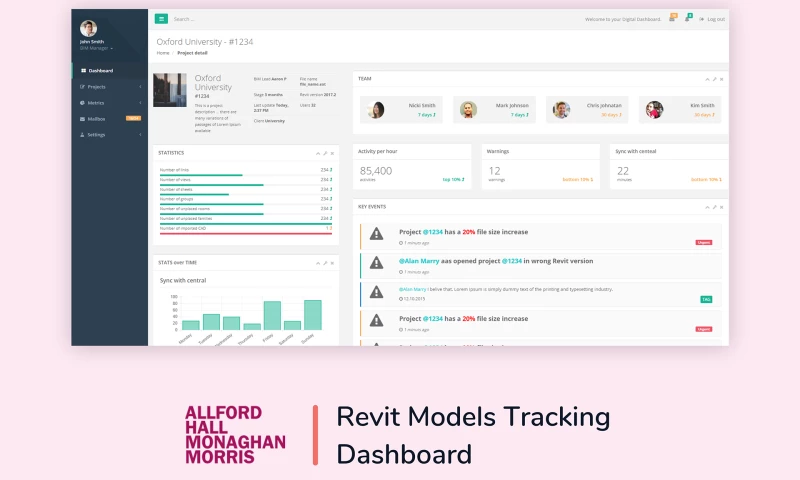
Task: Click Project detail in the breadcrumb
Action: coord(192,53)
